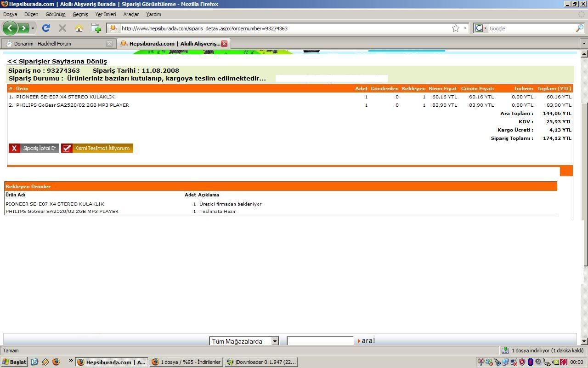Image resolution: width=588 pixels, height=368 pixels.
Task: Click 'Üretici firmadan bekleniyor' status text
Action: 230,204
